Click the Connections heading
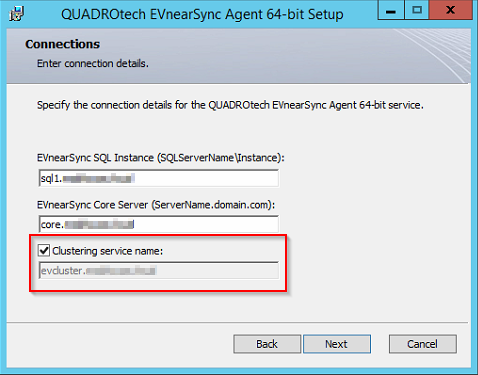 [63, 44]
